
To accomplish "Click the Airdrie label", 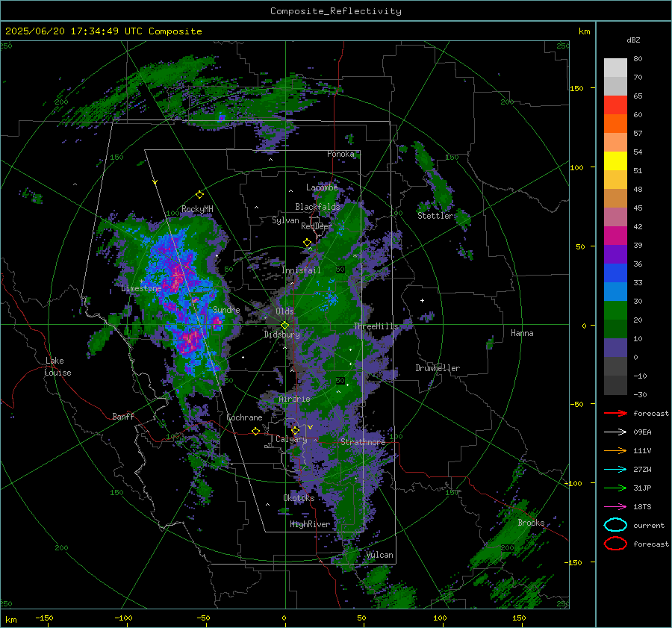I will 294,399.
